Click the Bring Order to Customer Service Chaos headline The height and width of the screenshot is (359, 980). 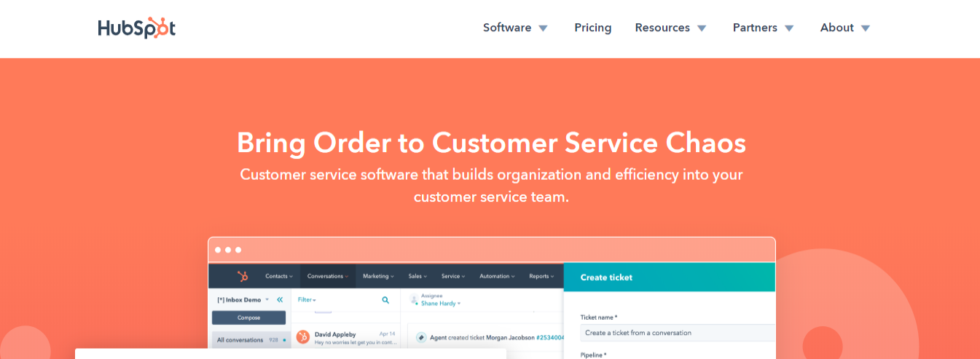pos(491,142)
